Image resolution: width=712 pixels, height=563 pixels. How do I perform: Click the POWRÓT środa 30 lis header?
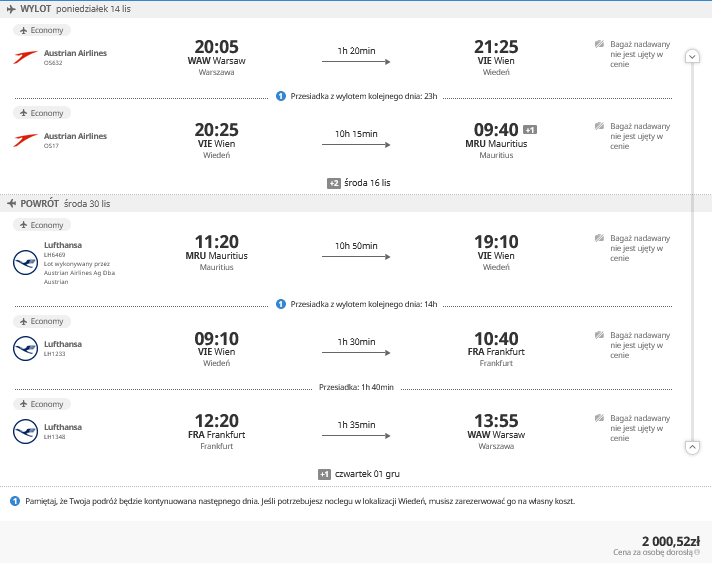[x=59, y=203]
